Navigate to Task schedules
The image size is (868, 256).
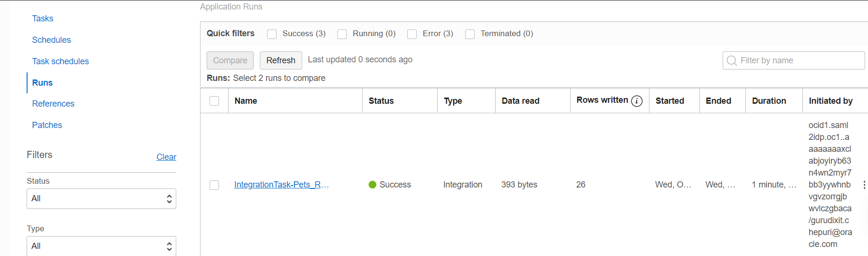pyautogui.click(x=60, y=61)
